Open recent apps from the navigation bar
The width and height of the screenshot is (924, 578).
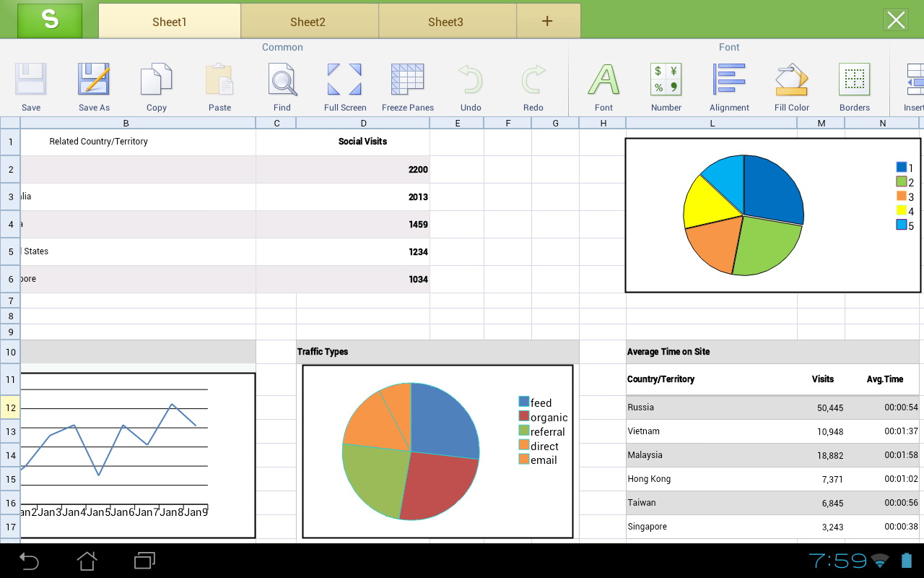[143, 561]
